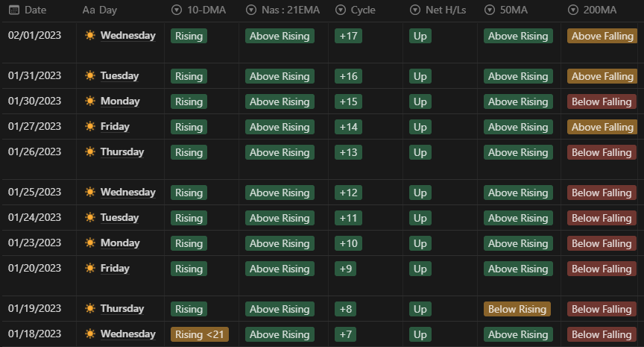Select the +16 Cycle tag

(348, 76)
